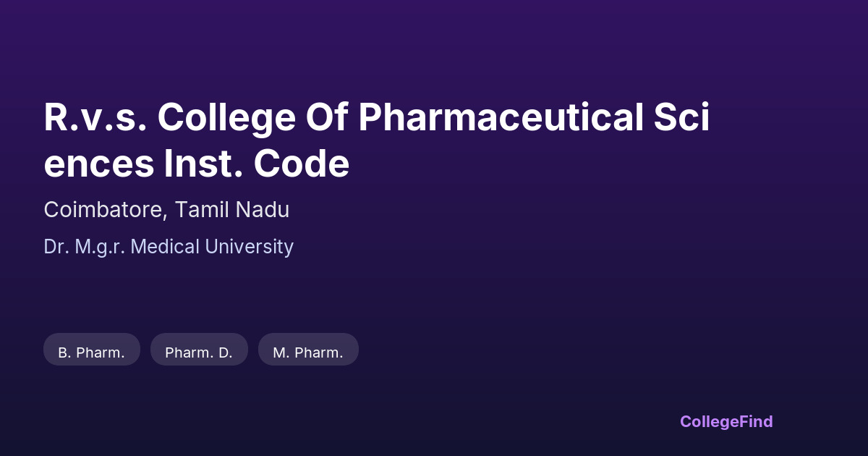Viewport: 868px width, 456px height.
Task: Open the M. Pharm. course pill
Action: pyautogui.click(x=308, y=350)
